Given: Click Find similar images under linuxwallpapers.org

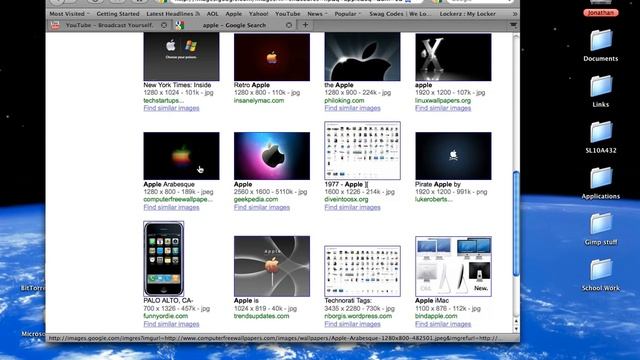Looking at the screenshot, I should click(443, 108).
